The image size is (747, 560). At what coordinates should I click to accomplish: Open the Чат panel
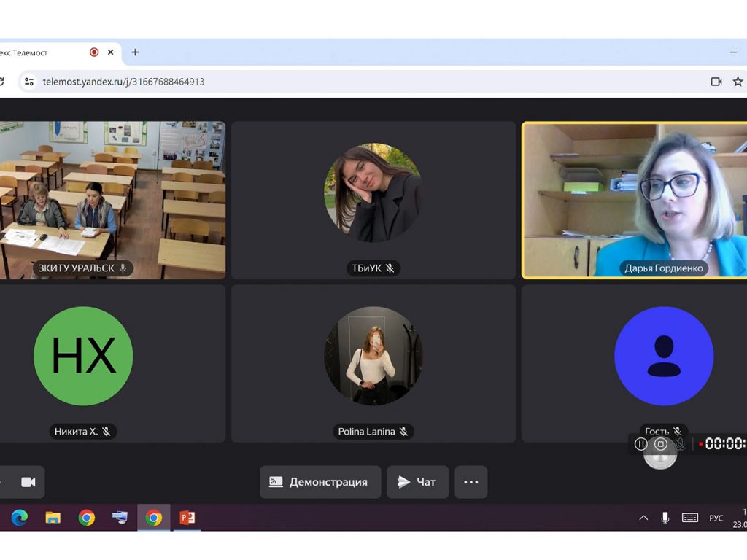(417, 482)
